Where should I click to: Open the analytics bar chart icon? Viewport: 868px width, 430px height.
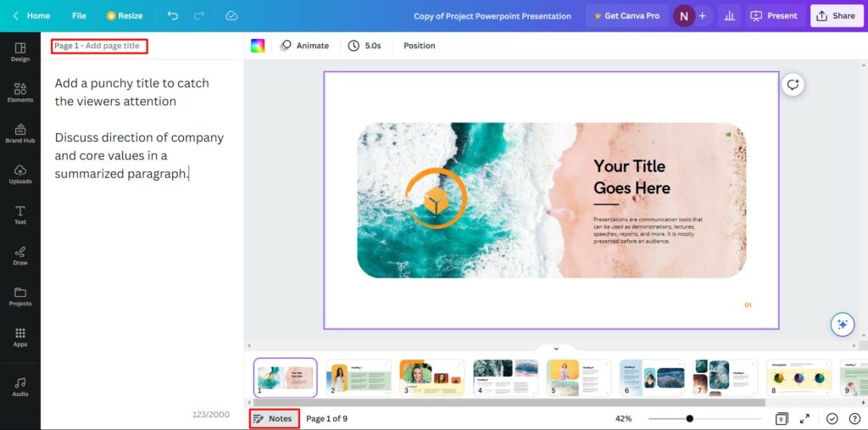click(728, 15)
